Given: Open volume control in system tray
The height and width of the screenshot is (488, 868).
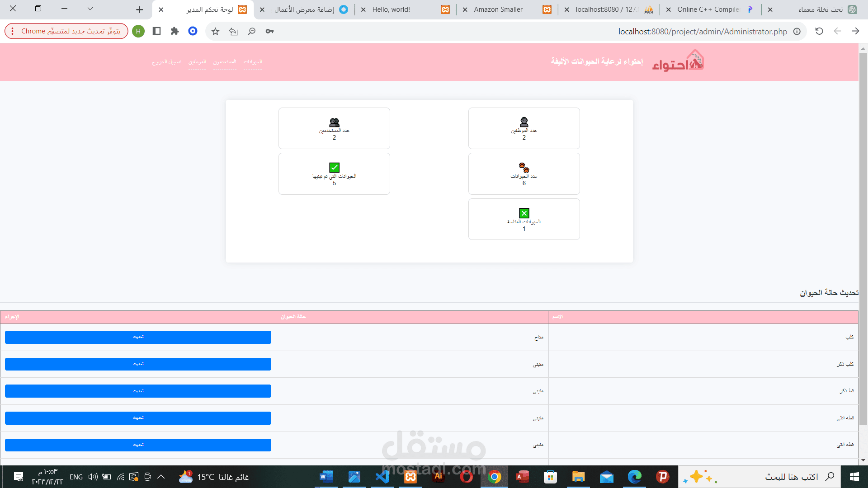Looking at the screenshot, I should pos(93,477).
